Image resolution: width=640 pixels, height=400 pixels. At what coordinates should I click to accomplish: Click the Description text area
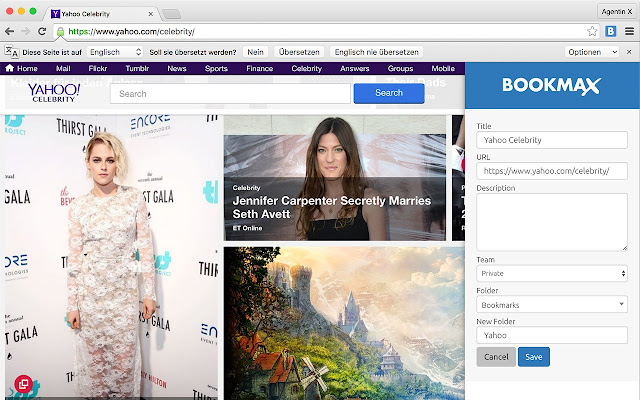(552, 222)
